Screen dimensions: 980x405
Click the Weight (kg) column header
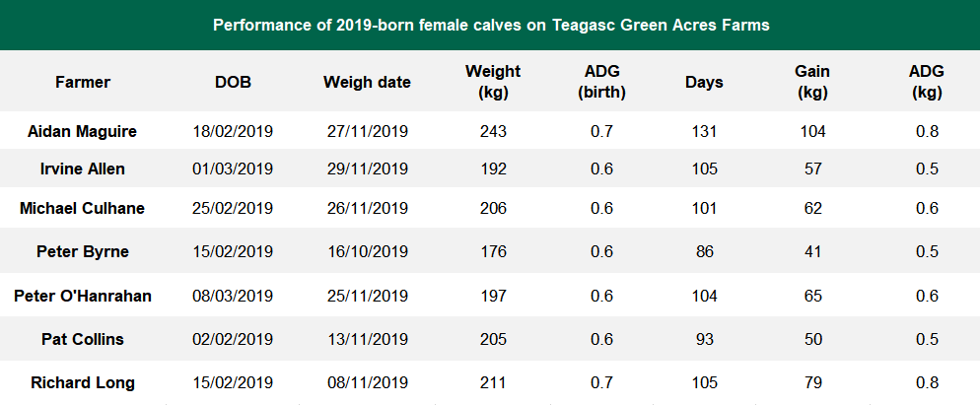pyautogui.click(x=493, y=82)
